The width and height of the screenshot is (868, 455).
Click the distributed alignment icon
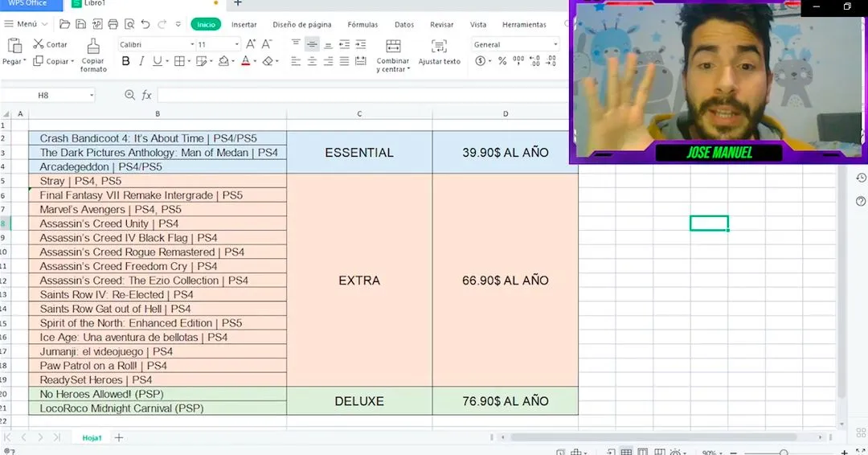[x=361, y=61]
